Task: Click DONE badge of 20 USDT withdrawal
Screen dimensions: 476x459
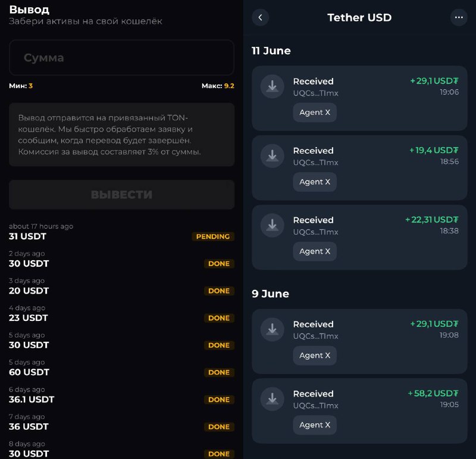Action: (x=219, y=291)
